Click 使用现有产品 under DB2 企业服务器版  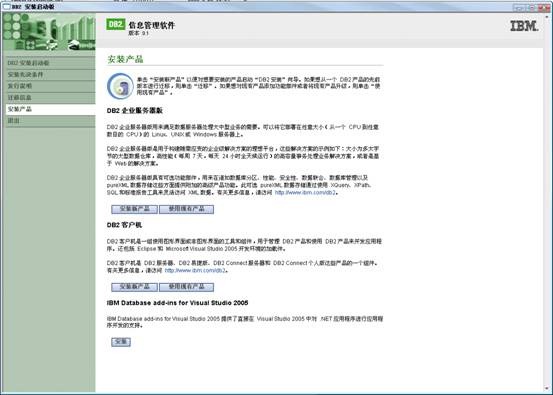point(186,209)
